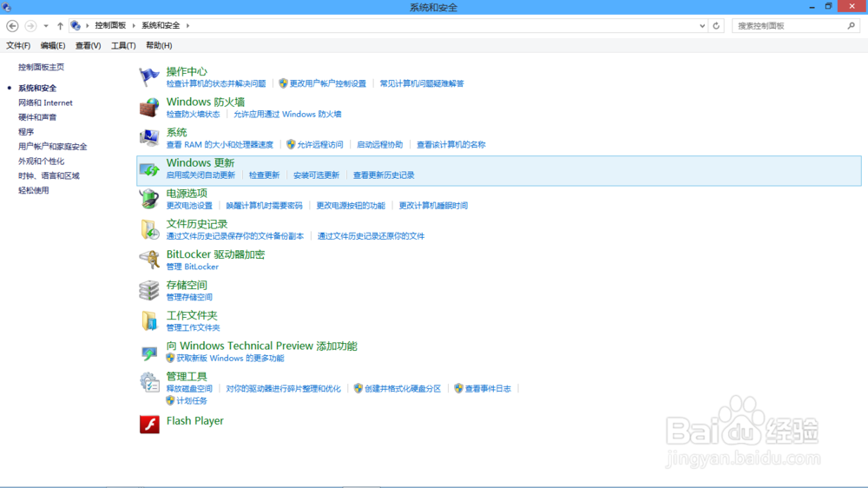Click 允许应用通过 Windows 防火墙
868x488 pixels.
pos(287,114)
